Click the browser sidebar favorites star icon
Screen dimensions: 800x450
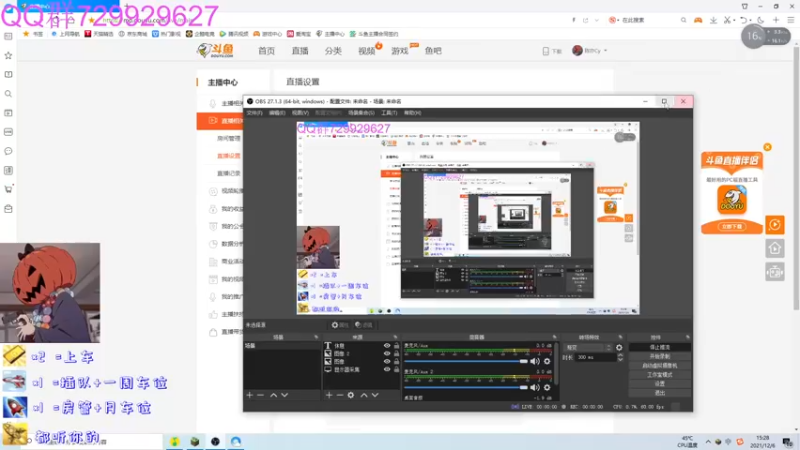pyautogui.click(x=8, y=55)
